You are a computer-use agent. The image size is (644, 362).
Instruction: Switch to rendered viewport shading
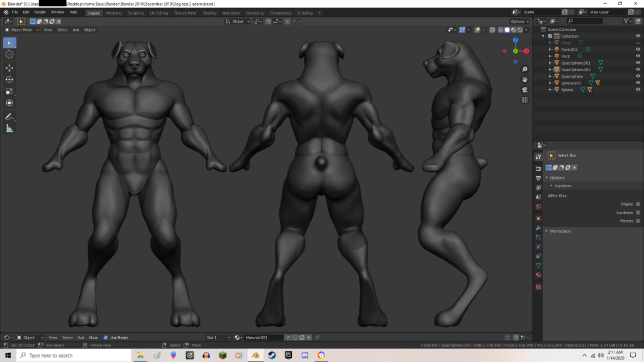coord(520,30)
